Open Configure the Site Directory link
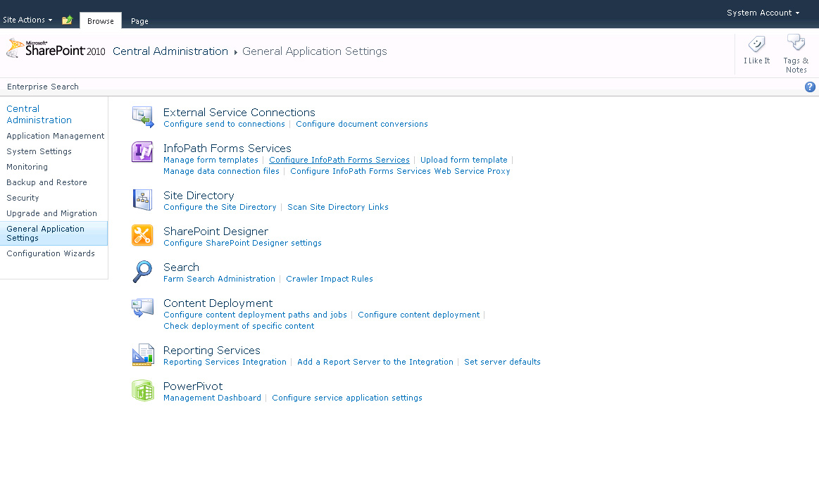This screenshot has height=504, width=819. 220,207
